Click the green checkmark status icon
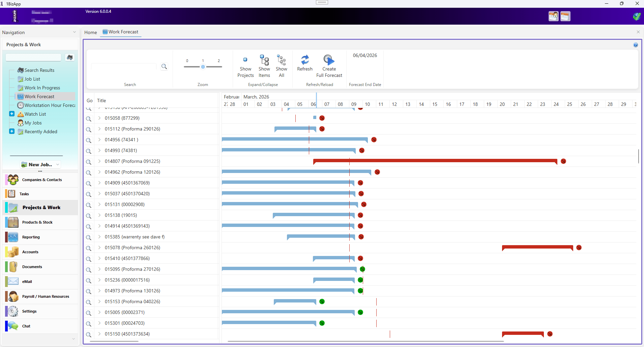 (637, 16)
